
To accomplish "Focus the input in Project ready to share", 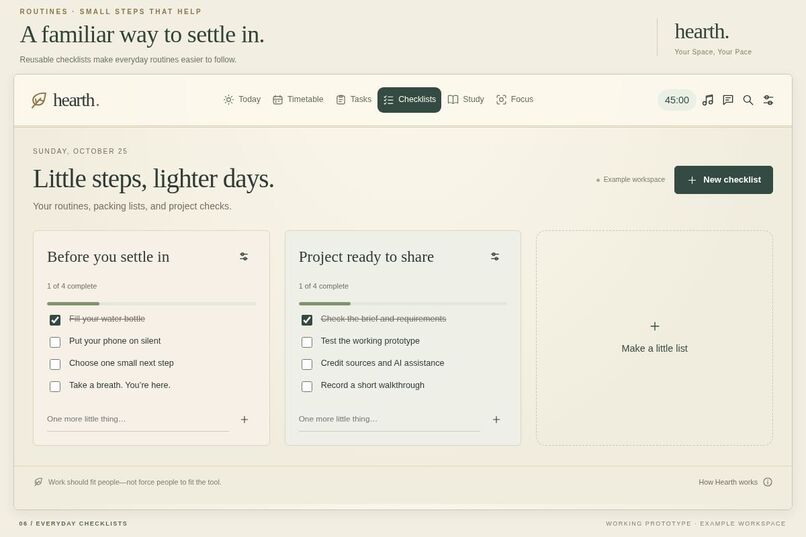I will point(389,419).
